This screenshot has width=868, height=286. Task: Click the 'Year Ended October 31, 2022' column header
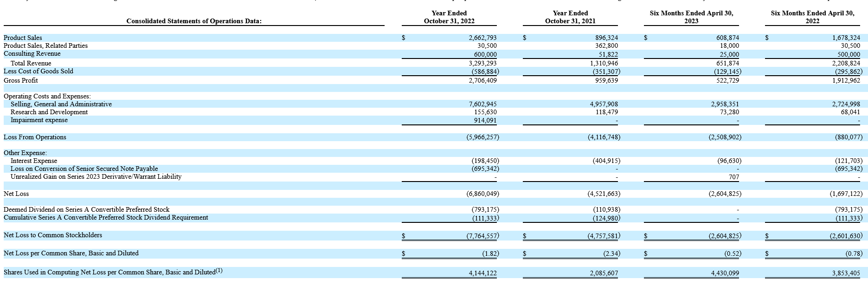click(449, 17)
